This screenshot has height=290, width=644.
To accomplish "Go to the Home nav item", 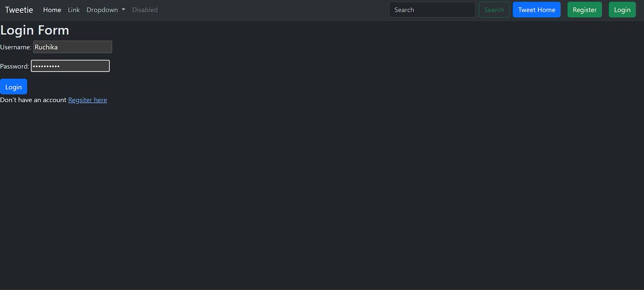I will [52, 10].
